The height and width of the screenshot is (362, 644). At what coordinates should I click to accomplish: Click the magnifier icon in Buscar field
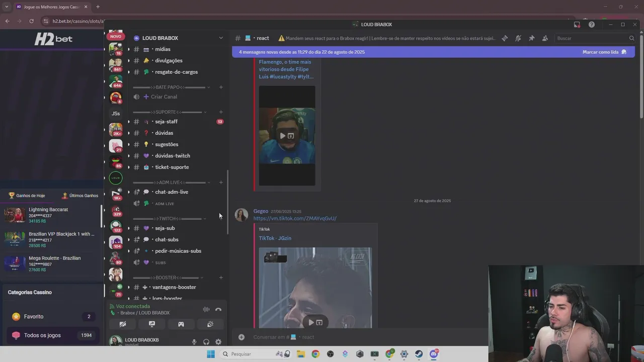pos(631,38)
